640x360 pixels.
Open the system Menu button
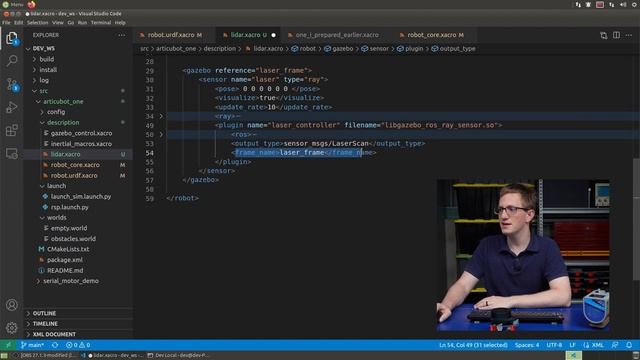[13, 4]
